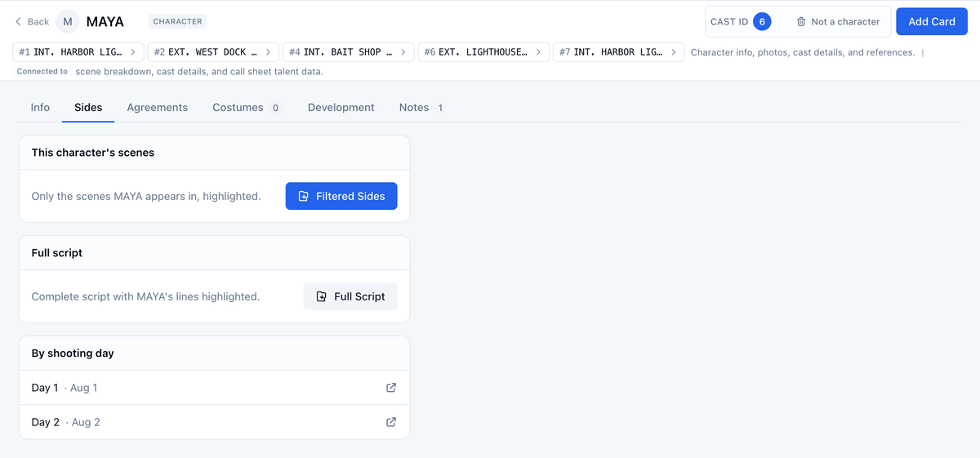Image resolution: width=980 pixels, height=458 pixels.
Task: Open external link icon for Day 2
Action: (391, 422)
